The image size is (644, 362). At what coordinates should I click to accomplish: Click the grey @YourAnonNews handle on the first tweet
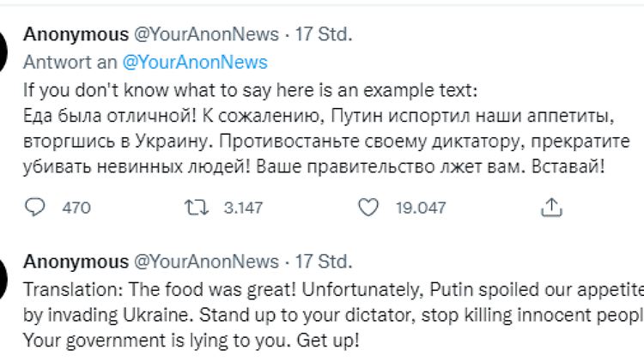click(206, 34)
